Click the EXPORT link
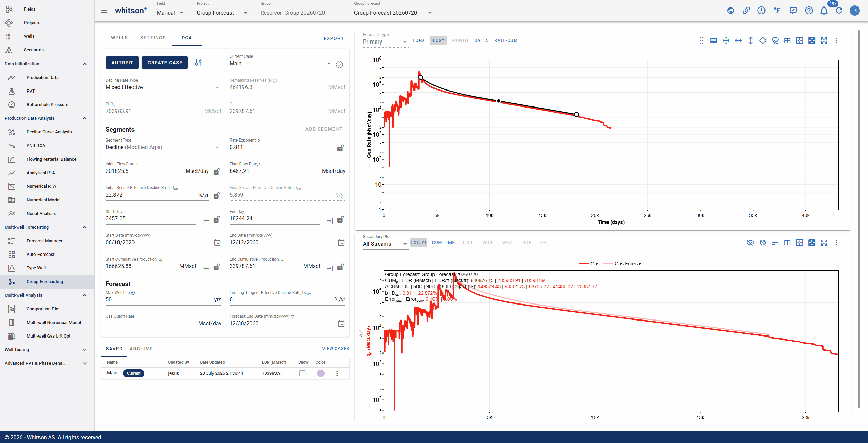This screenshot has width=868, height=443. click(x=333, y=38)
